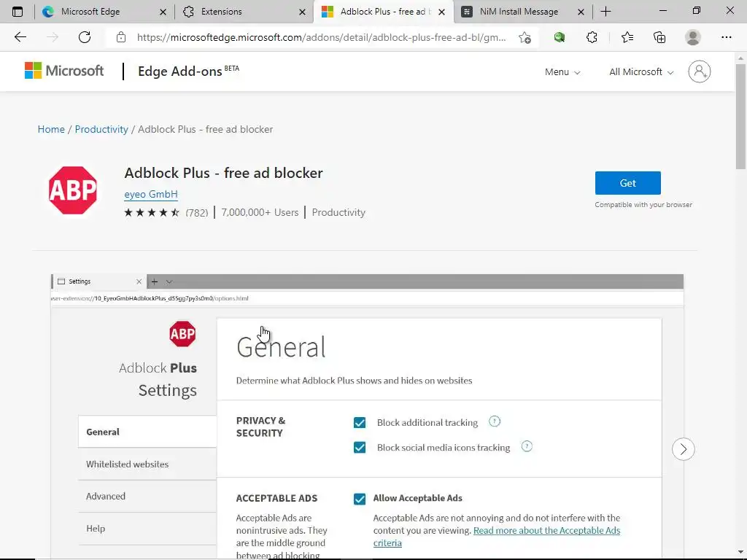Toggle Allow Acceptable Ads checkbox
Image resolution: width=747 pixels, height=560 pixels.
[360, 499]
